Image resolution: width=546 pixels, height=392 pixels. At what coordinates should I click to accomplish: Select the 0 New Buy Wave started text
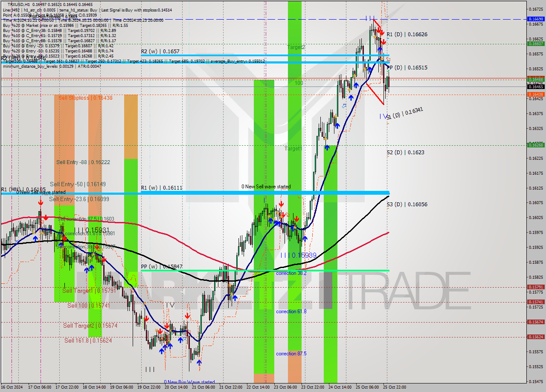[x=189, y=382]
